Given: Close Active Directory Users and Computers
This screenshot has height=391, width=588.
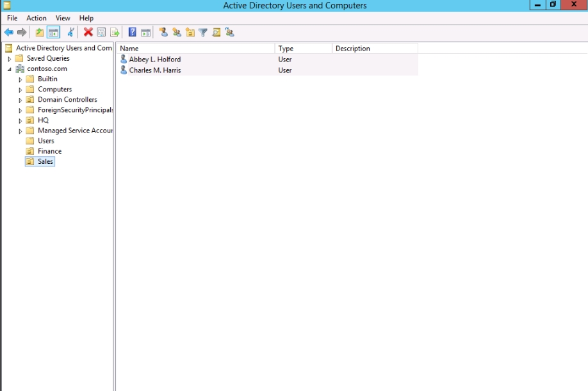Looking at the screenshot, I should pyautogui.click(x=574, y=5).
